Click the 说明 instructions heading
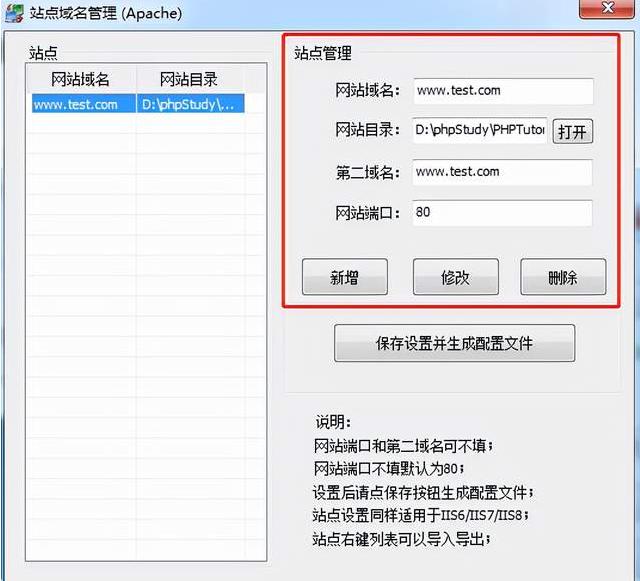 (x=334, y=422)
